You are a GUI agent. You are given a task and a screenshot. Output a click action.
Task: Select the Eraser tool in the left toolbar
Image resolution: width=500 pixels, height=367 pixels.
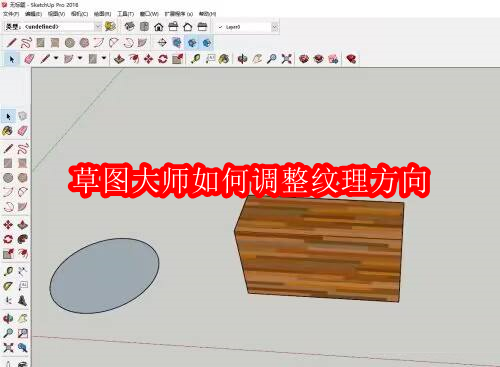22,130
